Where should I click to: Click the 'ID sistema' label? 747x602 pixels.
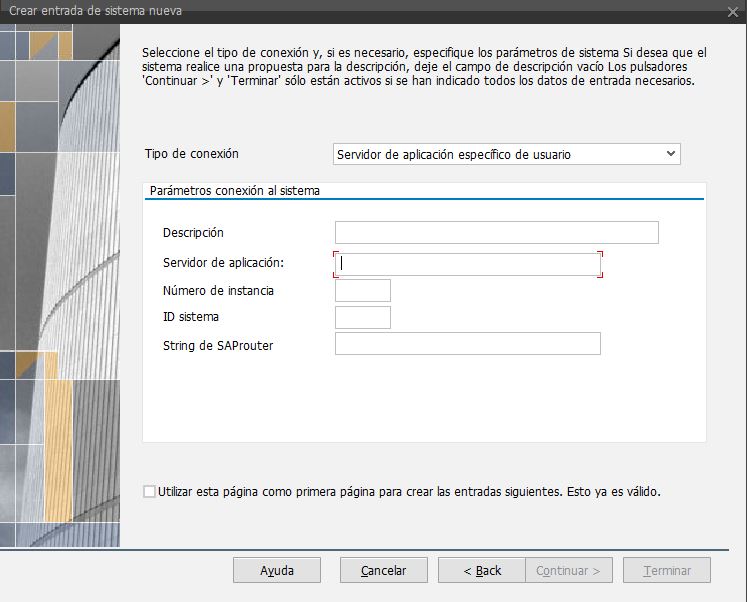191,317
